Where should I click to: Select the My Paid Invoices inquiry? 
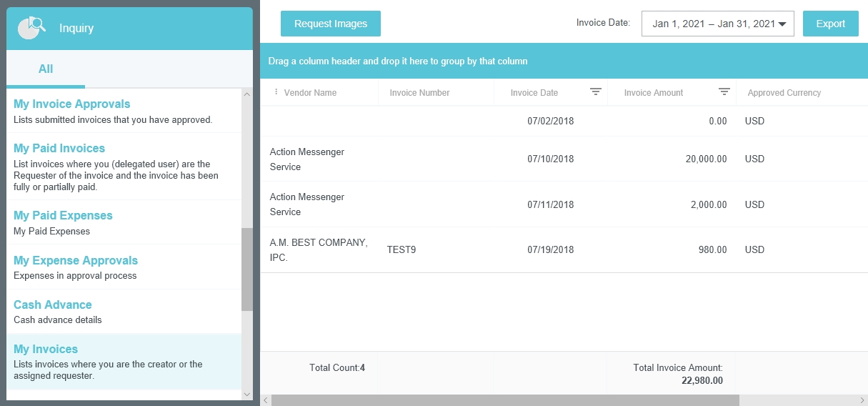pyautogui.click(x=59, y=149)
